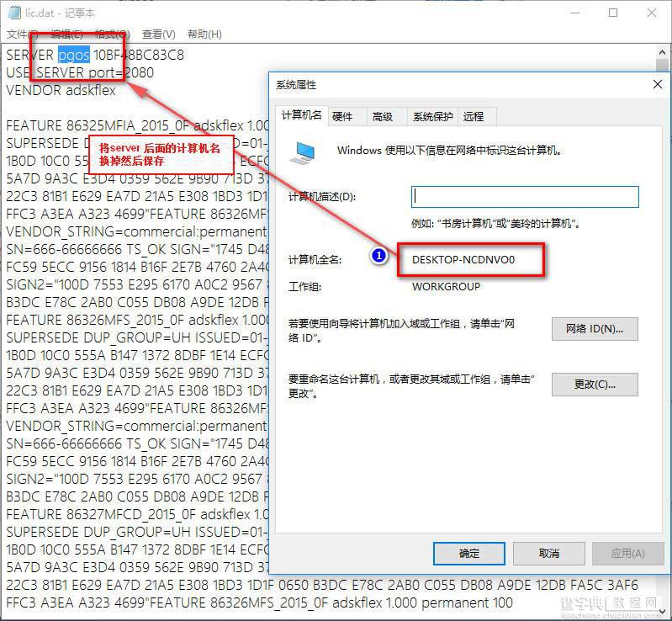Click the Notepad icon in title bar
Screen dimensions: 672x621
coord(14,13)
